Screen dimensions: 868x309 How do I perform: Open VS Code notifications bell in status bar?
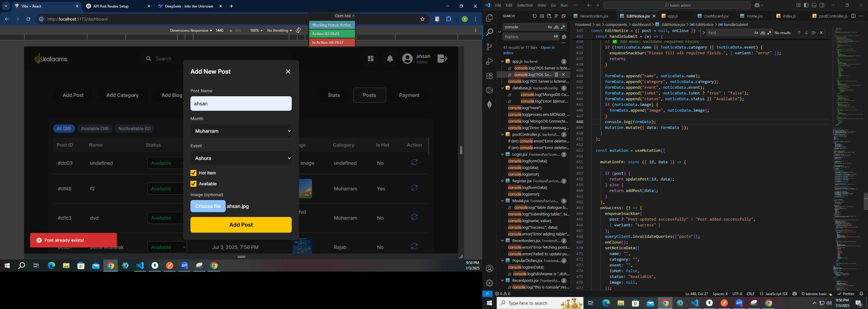861,294
